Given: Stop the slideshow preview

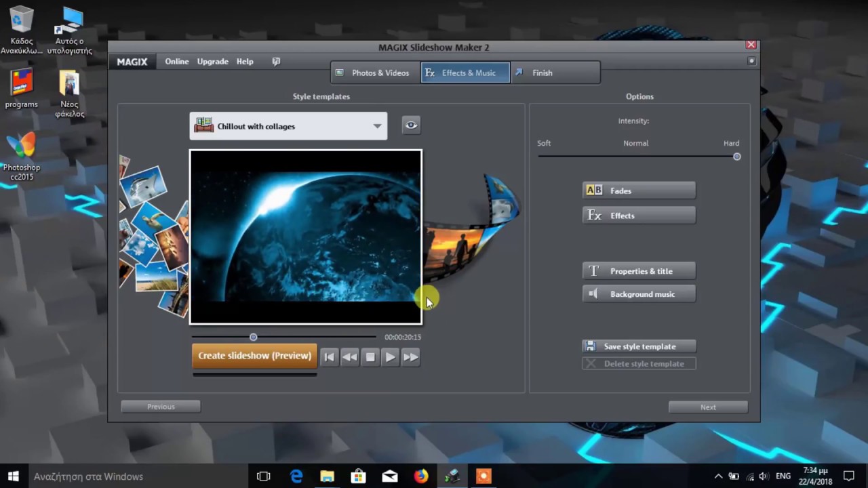Looking at the screenshot, I should click(x=370, y=357).
